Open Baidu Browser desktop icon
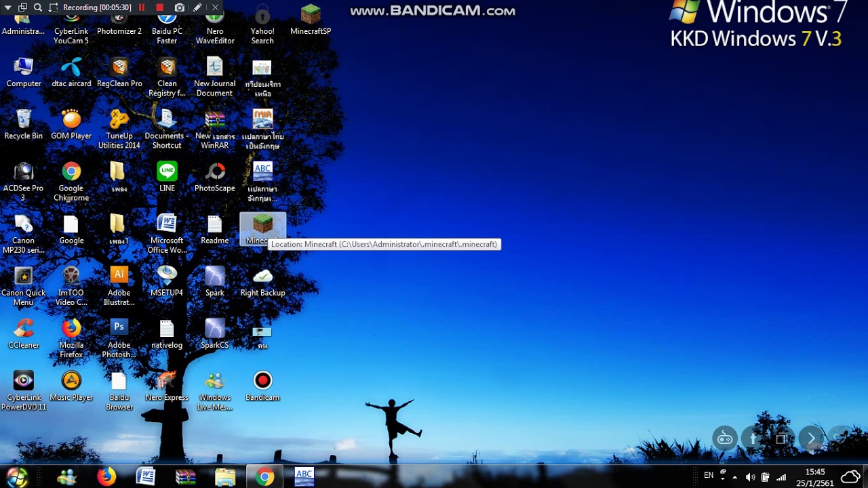This screenshot has width=868, height=488. pos(119,391)
